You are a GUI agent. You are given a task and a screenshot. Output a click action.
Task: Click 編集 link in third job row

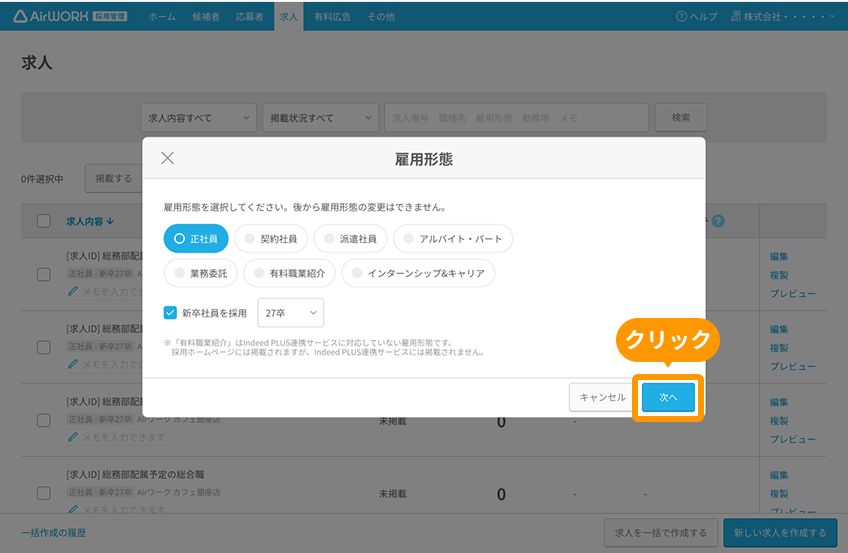click(x=779, y=402)
